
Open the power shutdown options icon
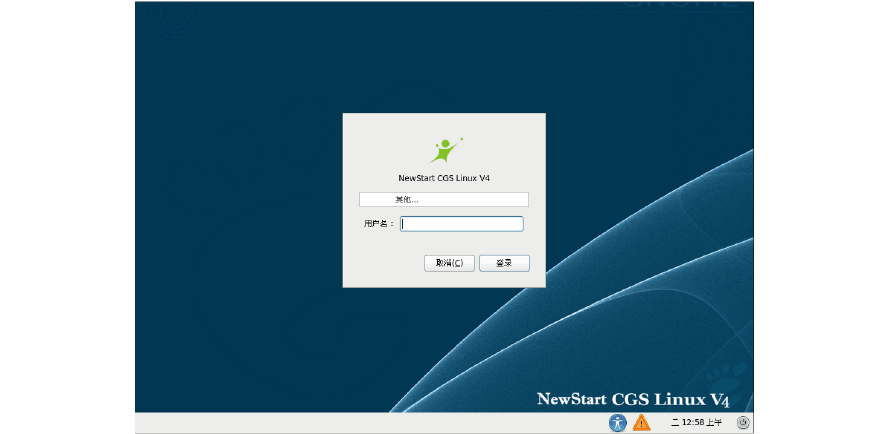tap(743, 423)
